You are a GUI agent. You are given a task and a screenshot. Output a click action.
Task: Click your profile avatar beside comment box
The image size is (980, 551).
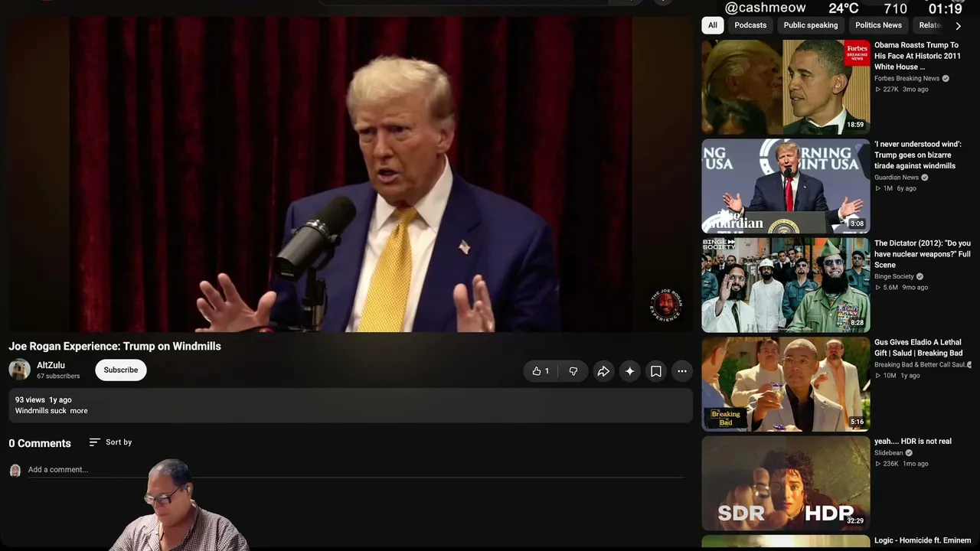click(15, 470)
